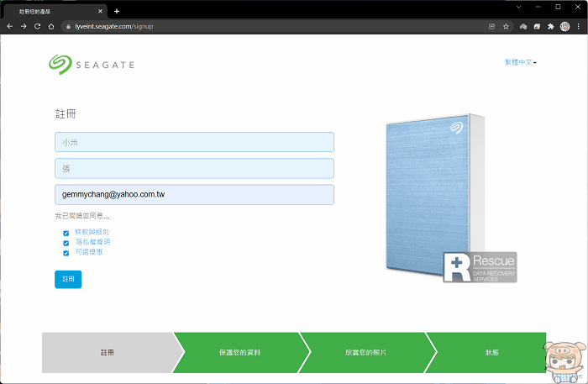Viewport: 588px width, 384px height.
Task: Click the last name field containing 張
Action: click(194, 168)
